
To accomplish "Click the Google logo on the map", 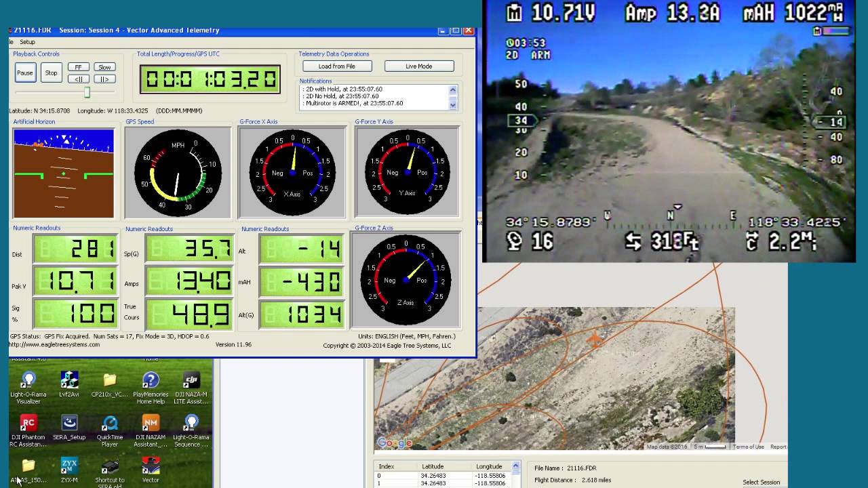I will click(x=395, y=443).
